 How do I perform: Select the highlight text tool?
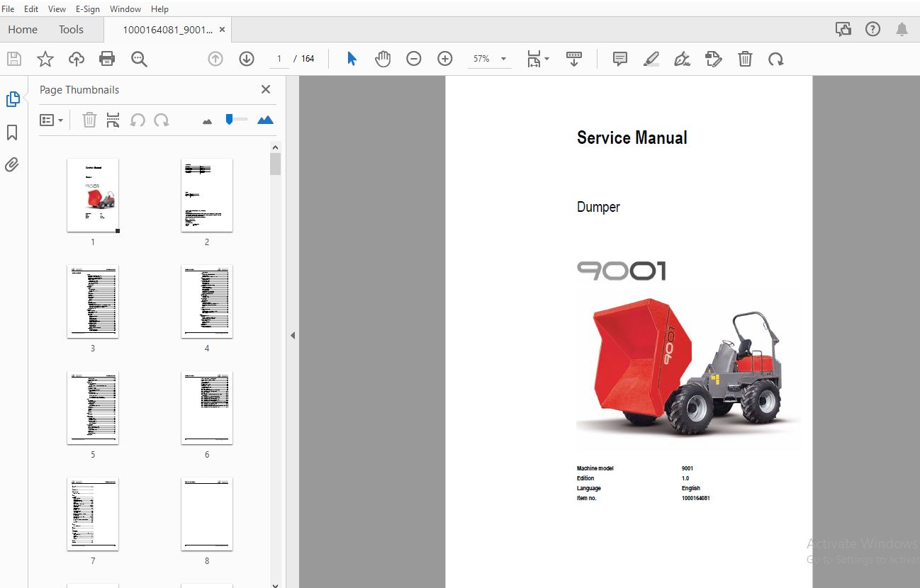point(651,59)
